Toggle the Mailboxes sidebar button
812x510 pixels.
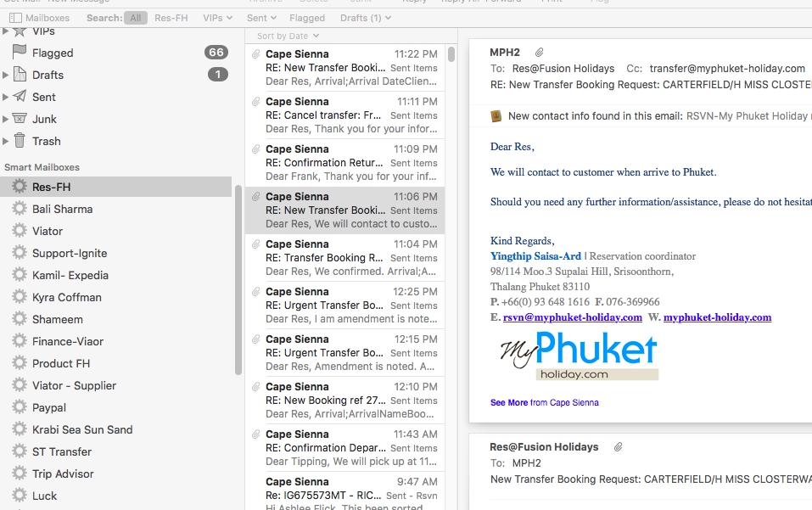pos(39,18)
